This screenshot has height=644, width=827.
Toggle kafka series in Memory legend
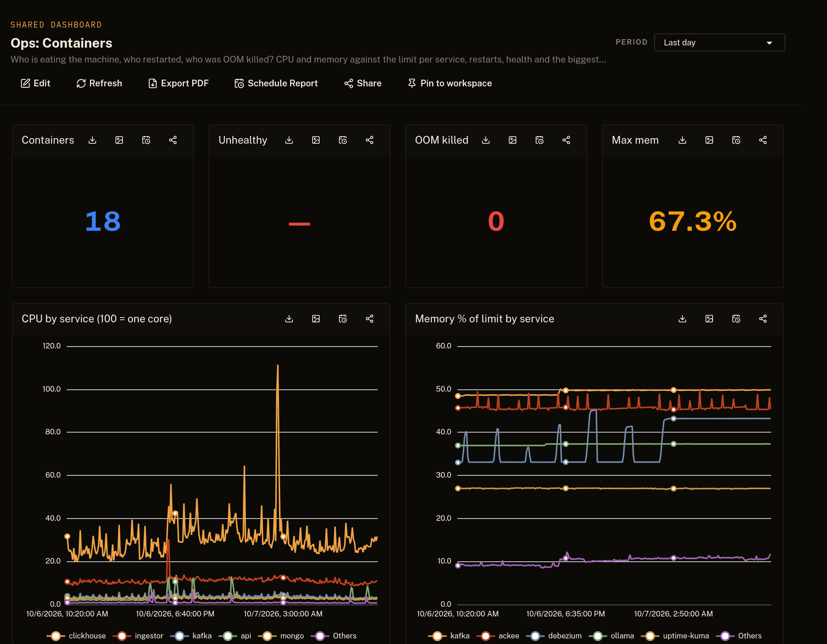(449, 636)
